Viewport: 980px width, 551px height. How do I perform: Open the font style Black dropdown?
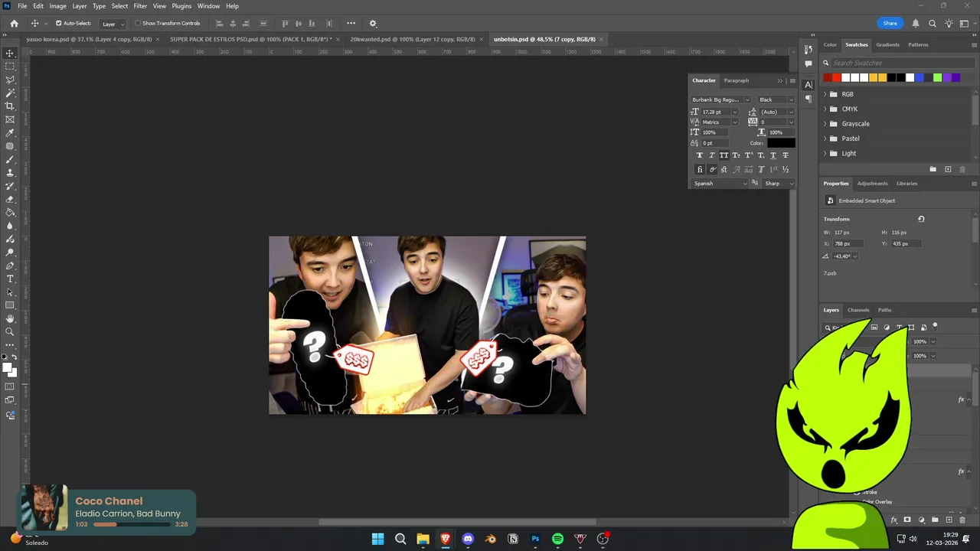click(776, 99)
